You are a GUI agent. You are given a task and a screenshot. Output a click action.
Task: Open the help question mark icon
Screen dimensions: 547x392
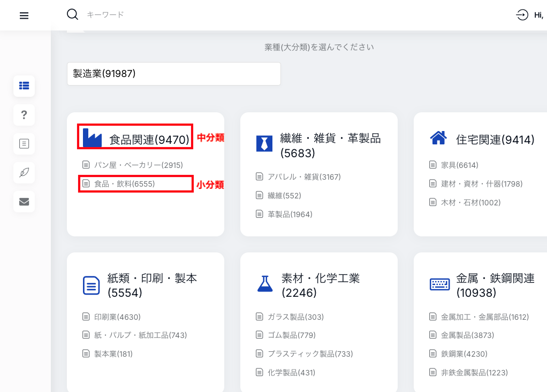pyautogui.click(x=24, y=115)
